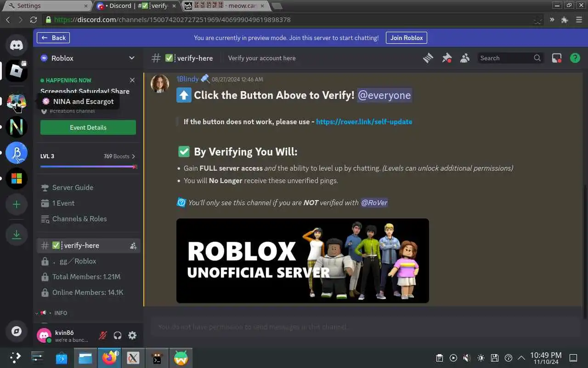Dismiss the Happening Now event banner
The image size is (588, 368).
[132, 80]
